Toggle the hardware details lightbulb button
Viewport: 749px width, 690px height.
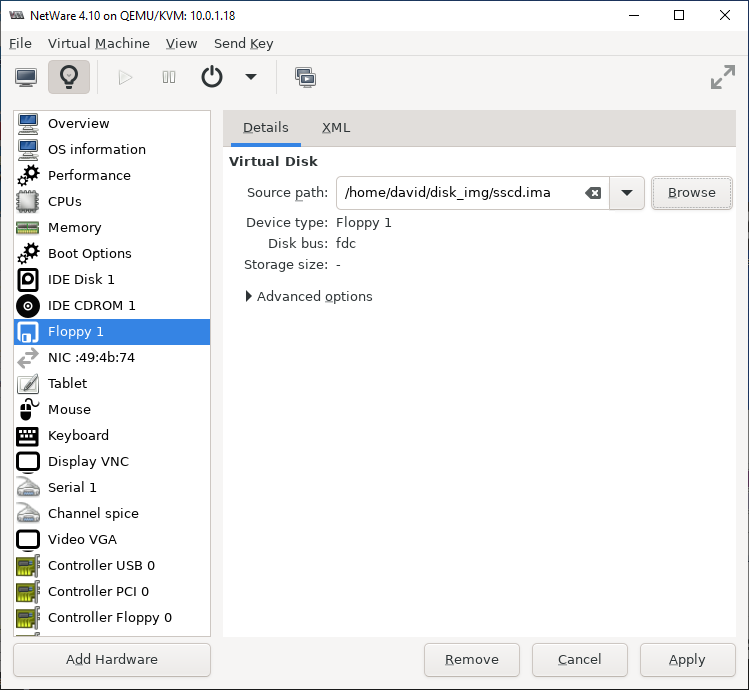coord(68,77)
